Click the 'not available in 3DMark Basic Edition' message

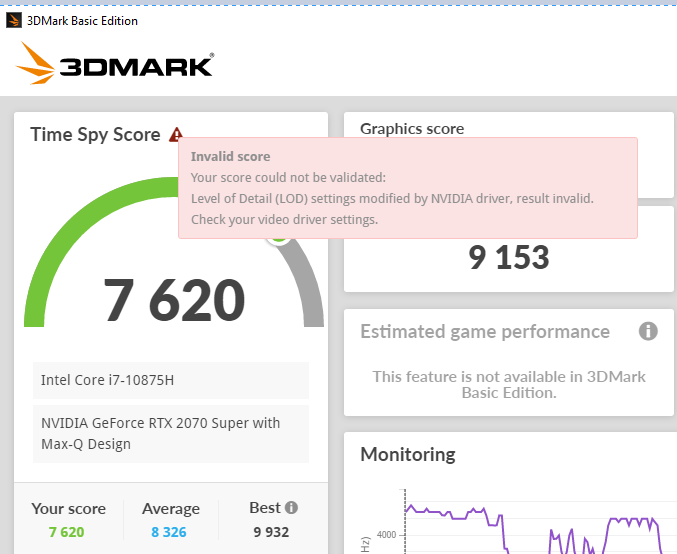pos(509,385)
